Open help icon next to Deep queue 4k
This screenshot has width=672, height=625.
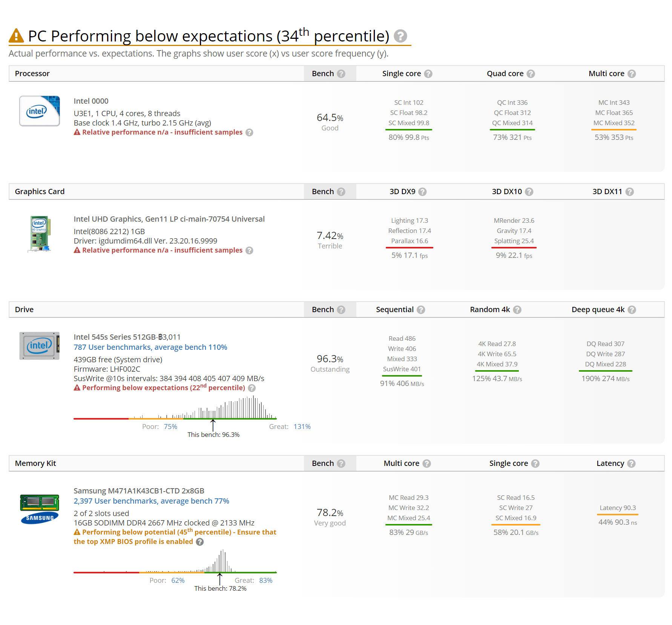pos(632,310)
